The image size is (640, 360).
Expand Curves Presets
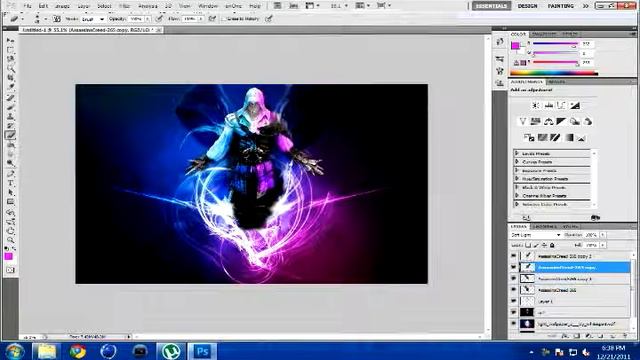pyautogui.click(x=517, y=162)
